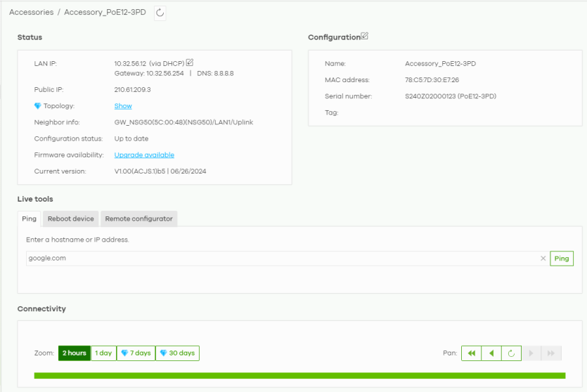Open the Remote configurator tab
Viewport: 587px width, 392px height.
click(138, 218)
